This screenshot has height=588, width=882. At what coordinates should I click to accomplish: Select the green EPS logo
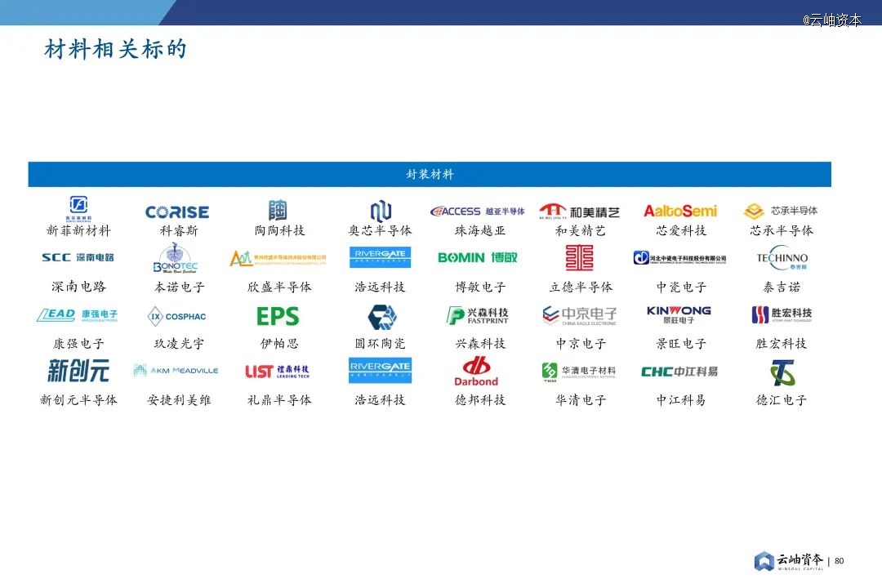278,316
